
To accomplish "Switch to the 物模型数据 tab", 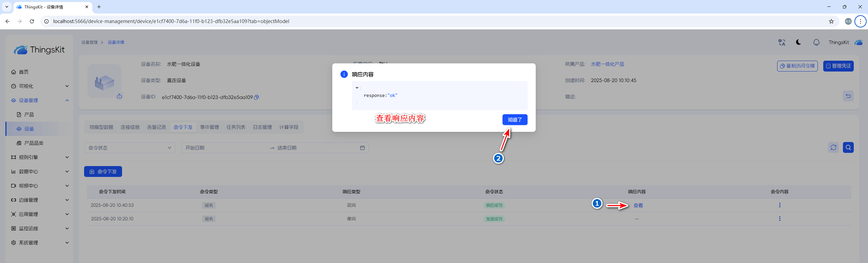I will (101, 127).
